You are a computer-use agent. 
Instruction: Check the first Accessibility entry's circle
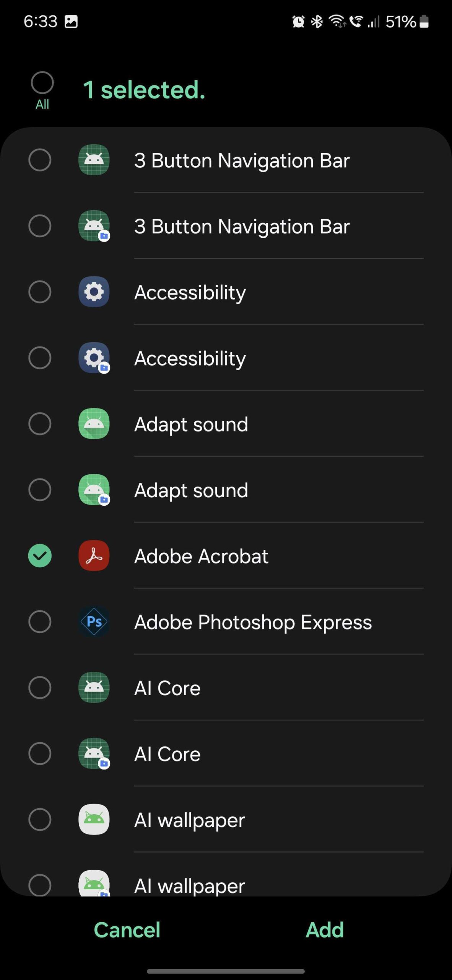pos(40,292)
